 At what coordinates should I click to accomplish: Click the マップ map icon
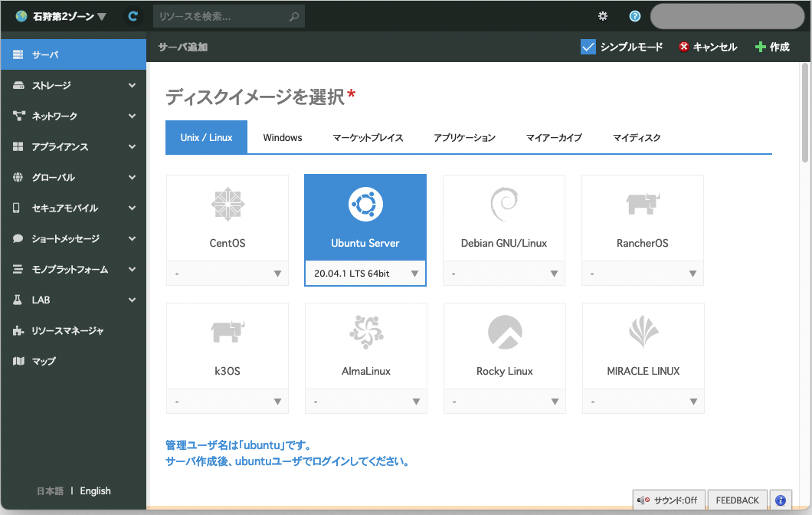pos(18,361)
